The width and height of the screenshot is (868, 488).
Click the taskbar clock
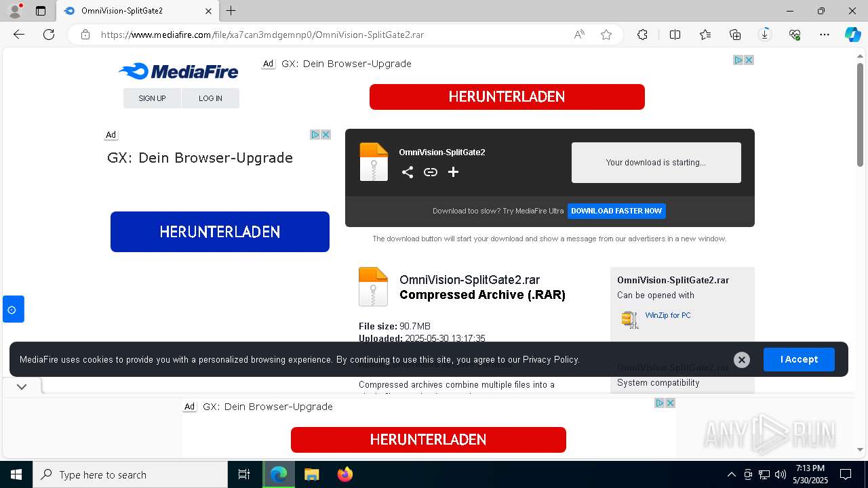812,474
